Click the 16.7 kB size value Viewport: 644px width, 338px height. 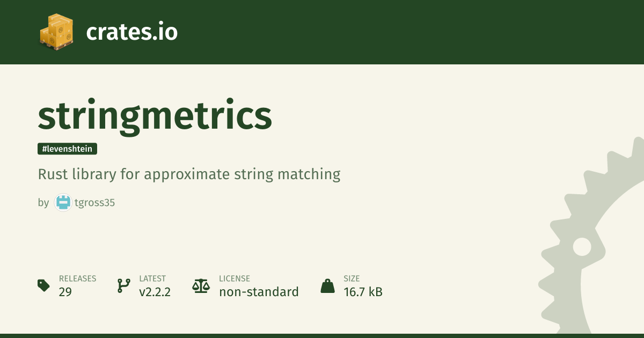(x=363, y=292)
